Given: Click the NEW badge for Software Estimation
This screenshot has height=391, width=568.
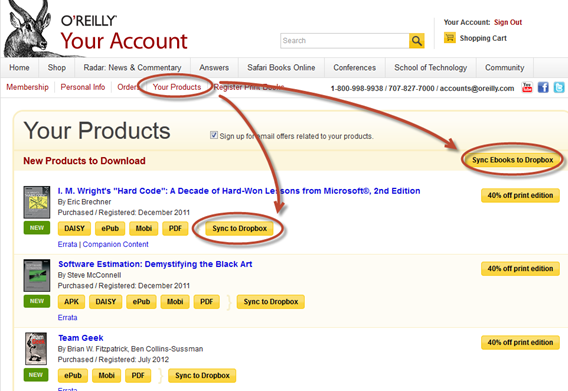Looking at the screenshot, I should [x=37, y=301].
